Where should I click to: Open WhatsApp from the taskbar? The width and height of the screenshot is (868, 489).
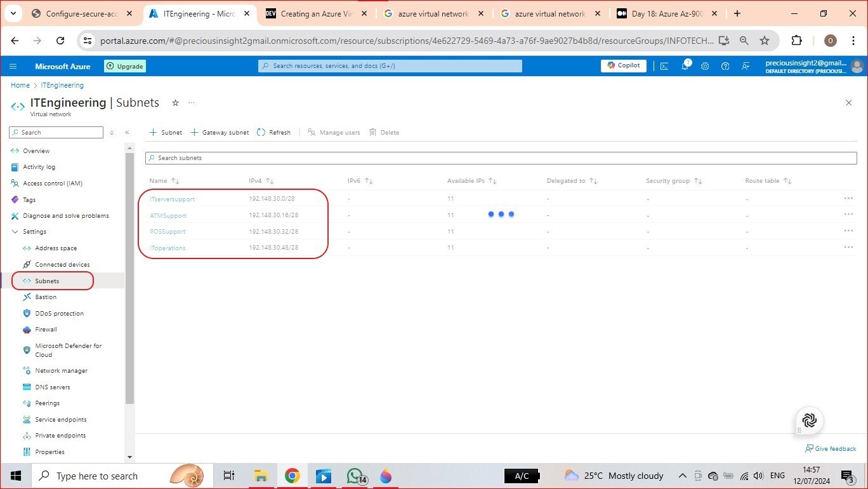tap(355, 476)
